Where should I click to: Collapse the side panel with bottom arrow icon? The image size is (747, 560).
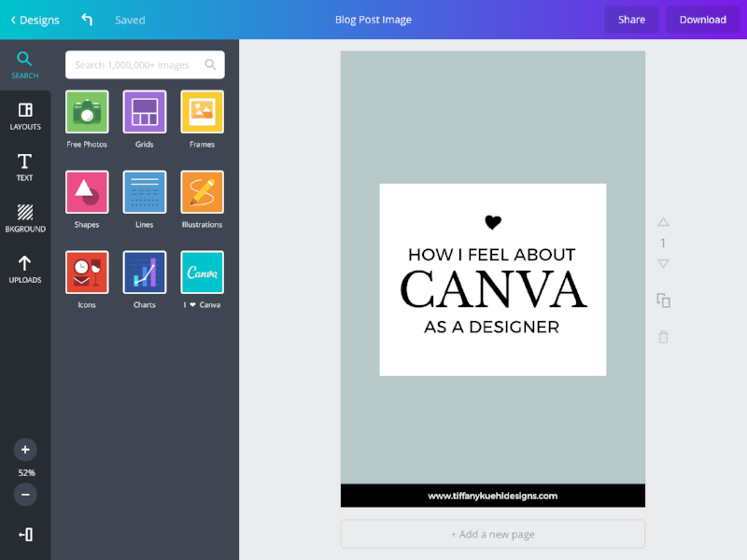point(26,534)
